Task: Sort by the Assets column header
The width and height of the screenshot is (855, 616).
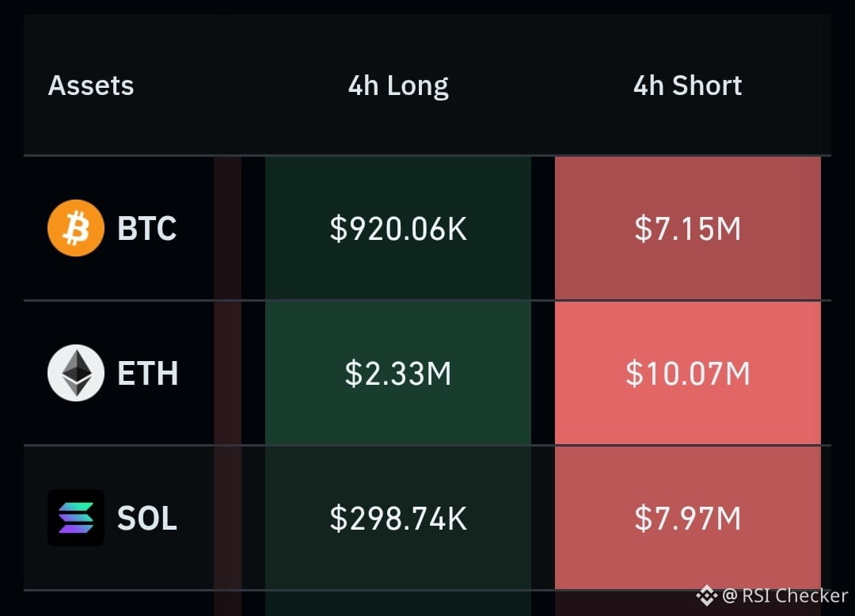Action: [x=91, y=86]
